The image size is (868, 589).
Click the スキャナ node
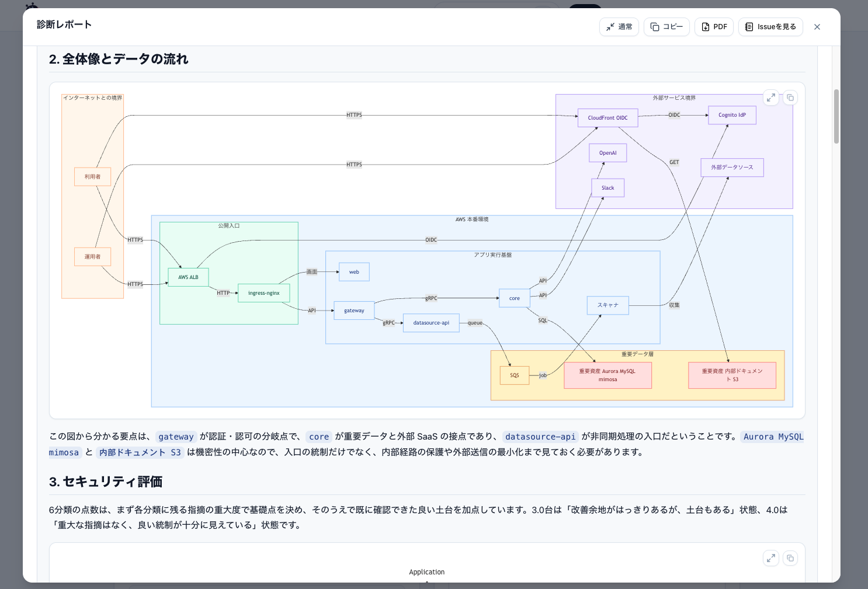(x=608, y=305)
